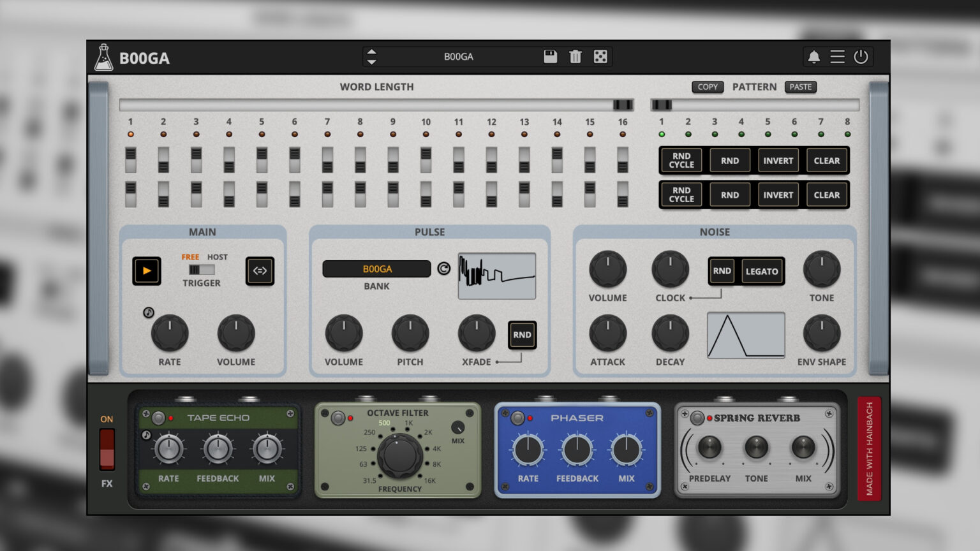Flip the FX on/off switch
Screen dimensions: 980x551
coord(106,450)
